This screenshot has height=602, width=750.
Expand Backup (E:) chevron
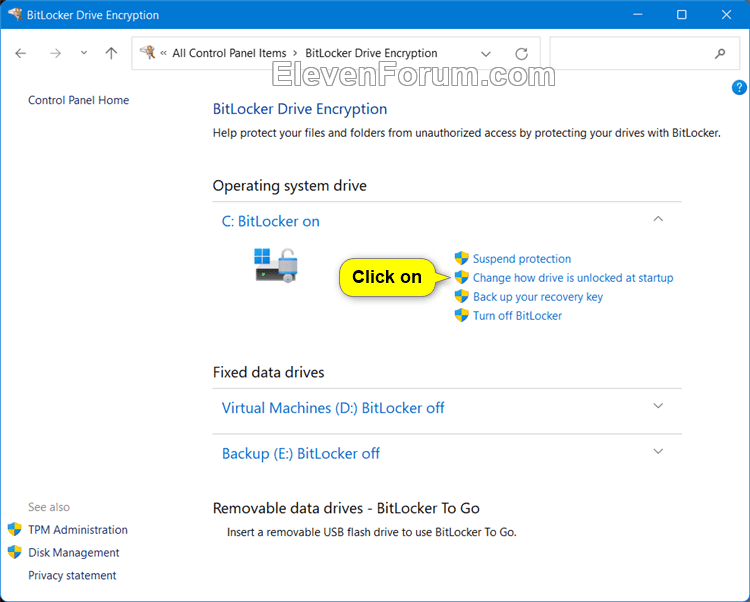[x=658, y=451]
